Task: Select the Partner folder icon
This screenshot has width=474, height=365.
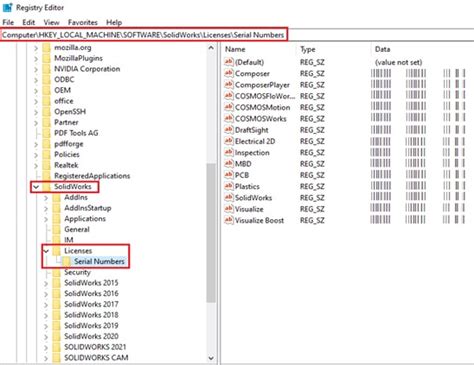Action: (x=46, y=122)
